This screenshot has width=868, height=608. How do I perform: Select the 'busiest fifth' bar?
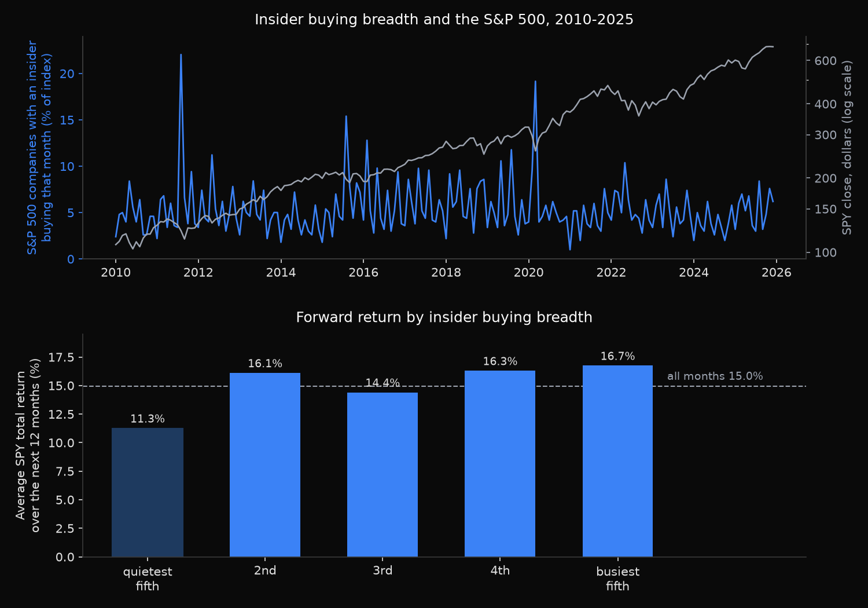[617, 462]
